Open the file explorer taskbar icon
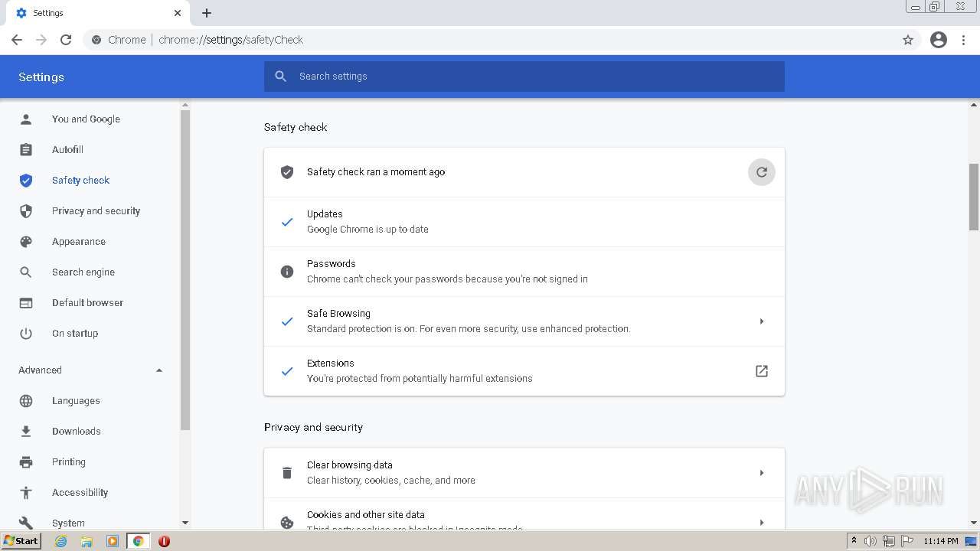980x551 pixels. (87, 541)
